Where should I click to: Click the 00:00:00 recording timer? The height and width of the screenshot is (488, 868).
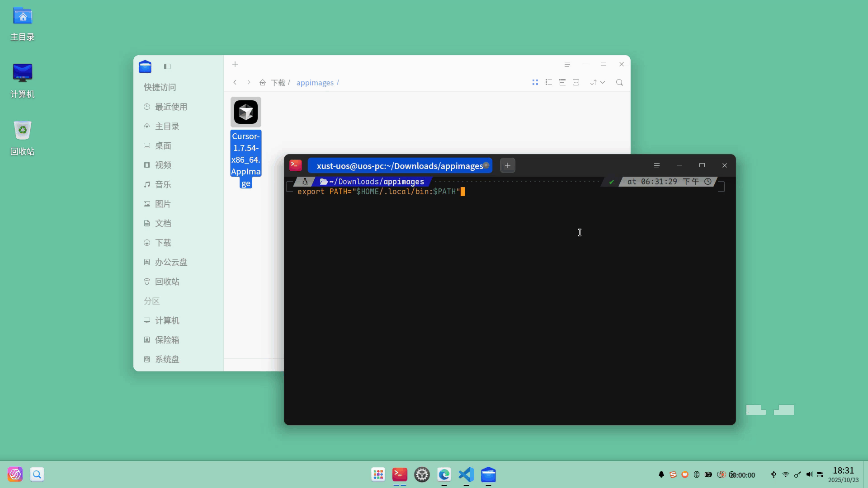point(742,475)
